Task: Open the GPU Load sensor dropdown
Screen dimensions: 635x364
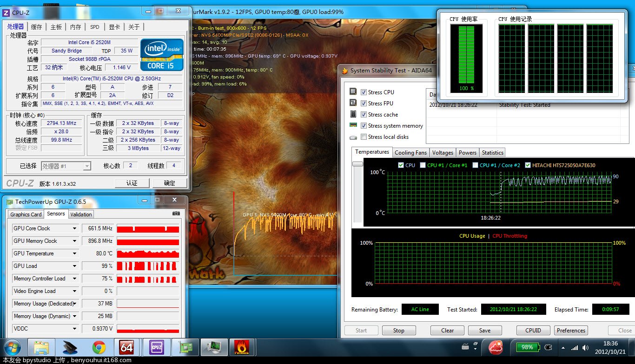Action: [74, 266]
